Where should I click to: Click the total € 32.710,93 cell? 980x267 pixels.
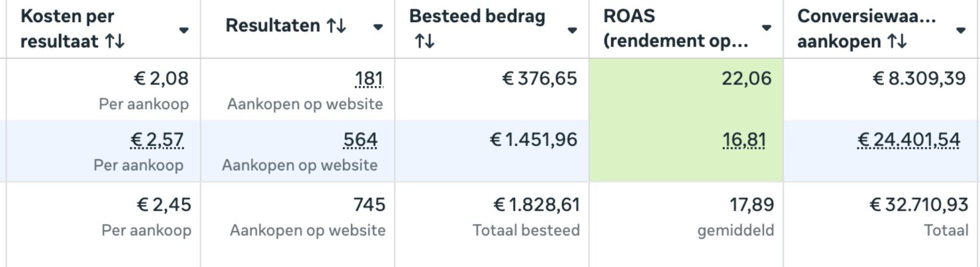919,205
